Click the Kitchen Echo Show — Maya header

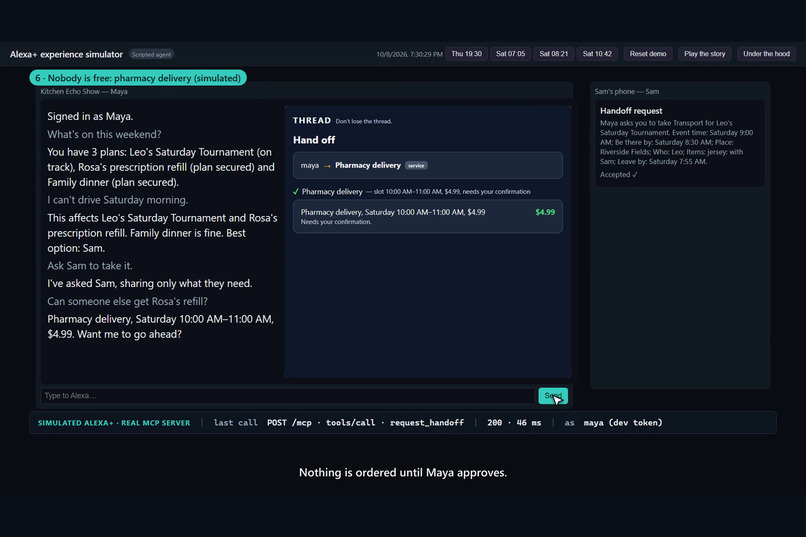pos(84,91)
